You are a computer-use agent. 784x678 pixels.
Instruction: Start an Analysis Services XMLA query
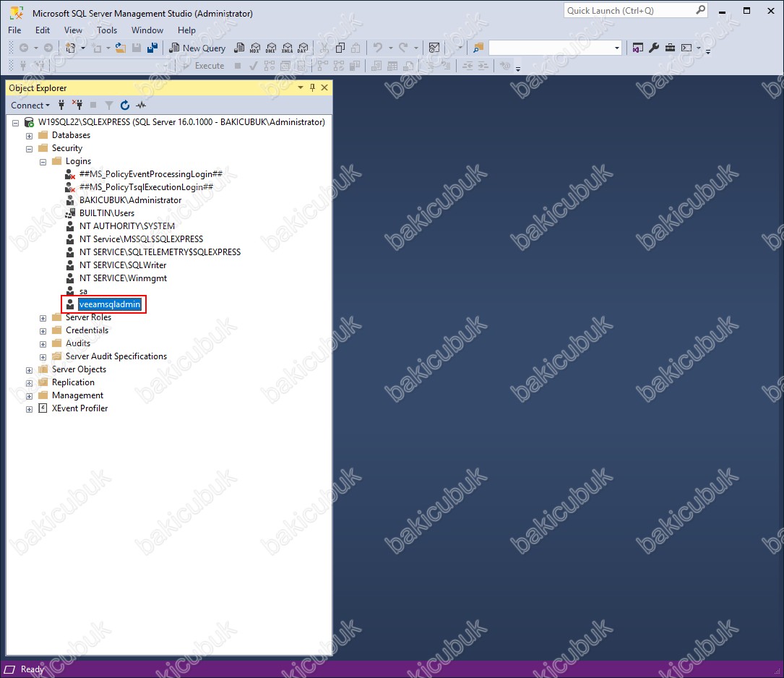[287, 48]
